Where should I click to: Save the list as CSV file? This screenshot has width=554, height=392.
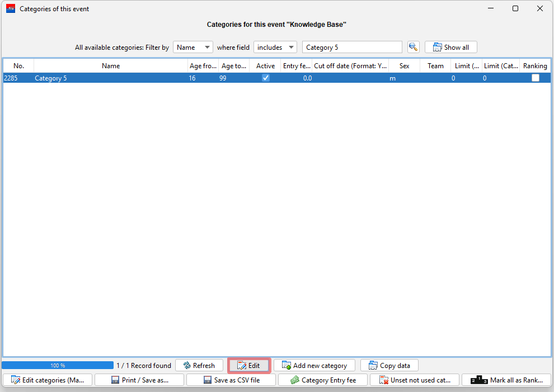pos(231,380)
